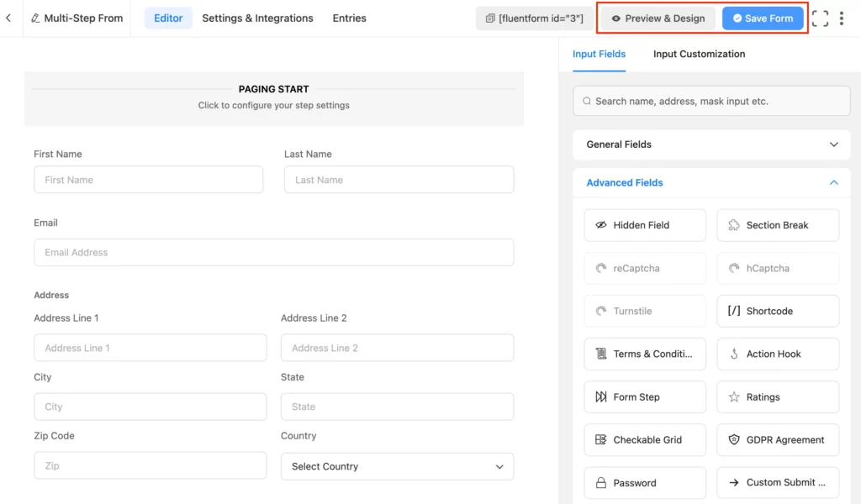Add a Checkable Grid field
Image resolution: width=861 pixels, height=504 pixels.
[x=644, y=439]
